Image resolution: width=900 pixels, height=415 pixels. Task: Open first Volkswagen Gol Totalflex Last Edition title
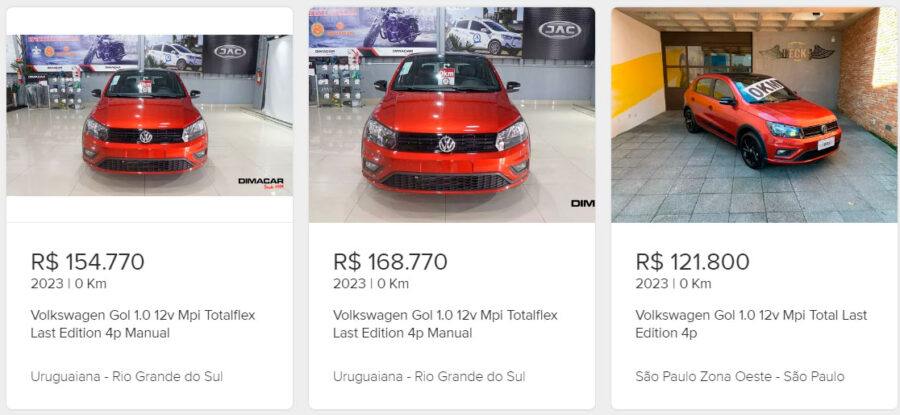pos(143,324)
